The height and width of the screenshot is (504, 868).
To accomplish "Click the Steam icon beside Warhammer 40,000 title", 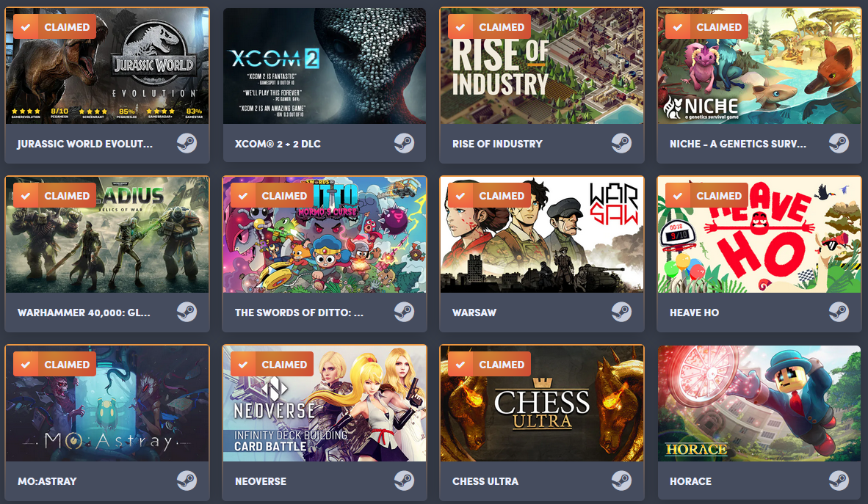I will coord(187,312).
